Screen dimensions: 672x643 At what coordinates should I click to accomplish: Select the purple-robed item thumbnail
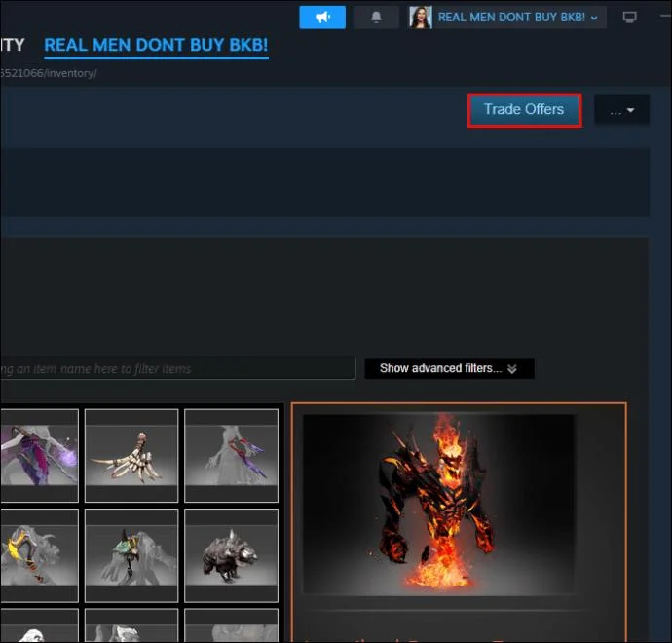click(39, 455)
